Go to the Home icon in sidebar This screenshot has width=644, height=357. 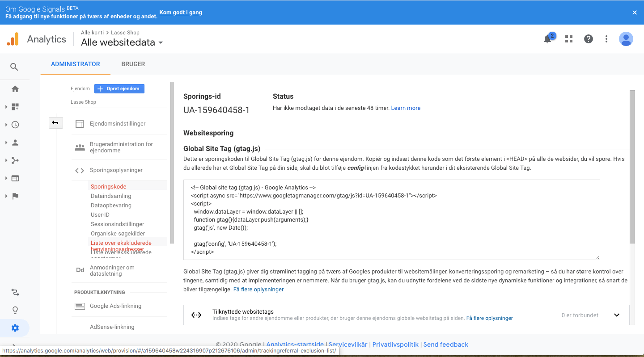(x=15, y=89)
